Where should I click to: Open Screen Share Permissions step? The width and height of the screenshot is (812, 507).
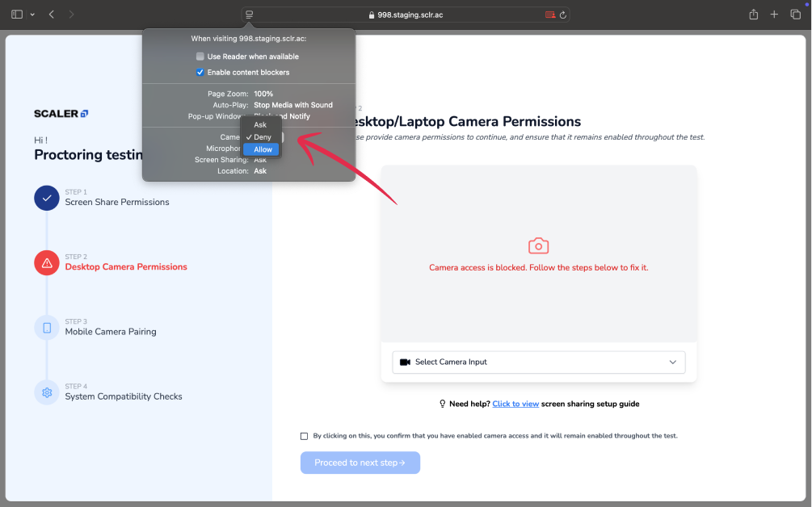point(117,203)
